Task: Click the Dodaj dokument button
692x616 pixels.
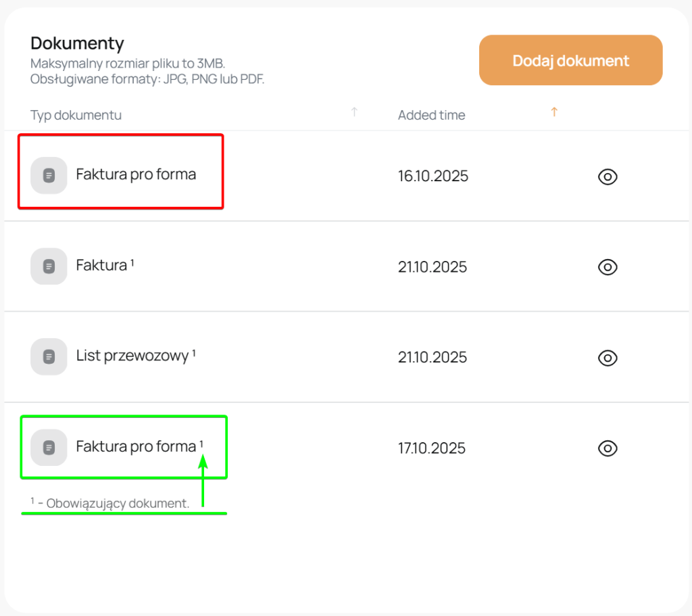Action: tap(570, 60)
